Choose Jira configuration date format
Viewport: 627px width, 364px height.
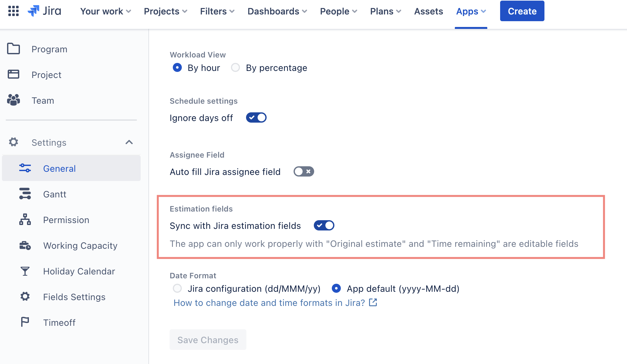(x=177, y=288)
